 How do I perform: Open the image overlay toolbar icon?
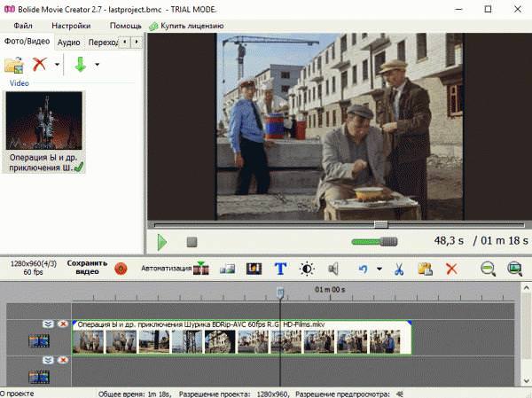[227, 269]
